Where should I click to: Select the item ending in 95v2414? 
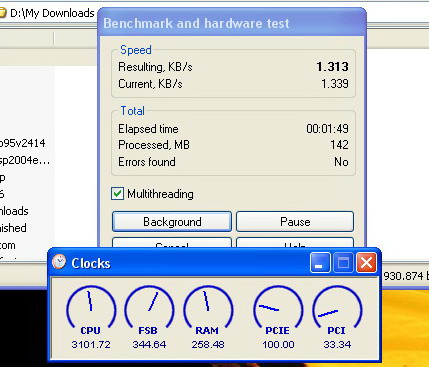22,143
